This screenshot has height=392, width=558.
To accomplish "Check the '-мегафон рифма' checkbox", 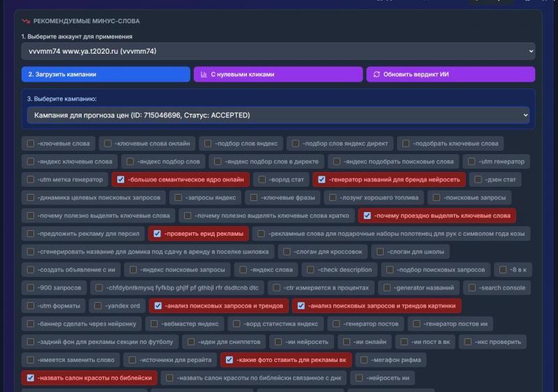I will (x=364, y=360).
